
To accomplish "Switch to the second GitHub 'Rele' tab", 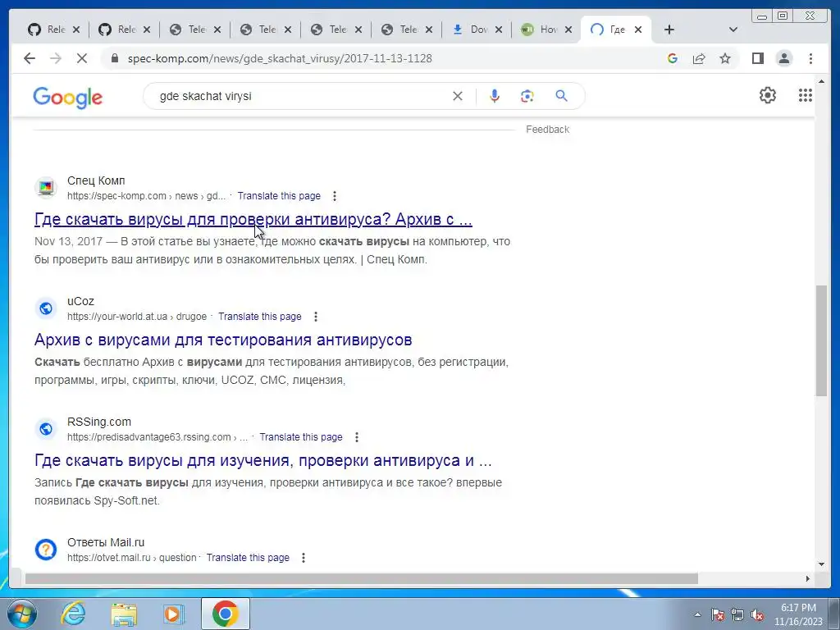I will coord(119,30).
